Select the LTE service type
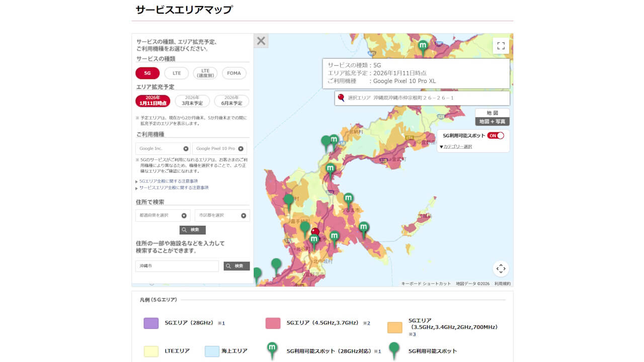This screenshot has width=644, height=362. point(176,73)
